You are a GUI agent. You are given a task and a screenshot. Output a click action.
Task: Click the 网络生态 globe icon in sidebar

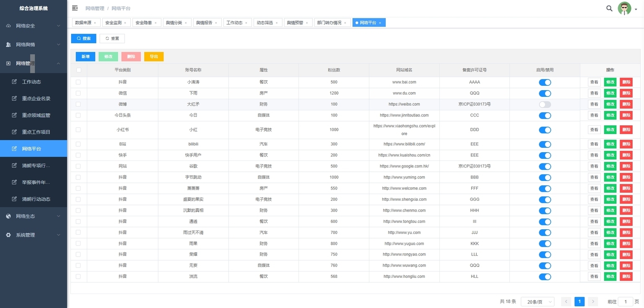click(x=8, y=216)
